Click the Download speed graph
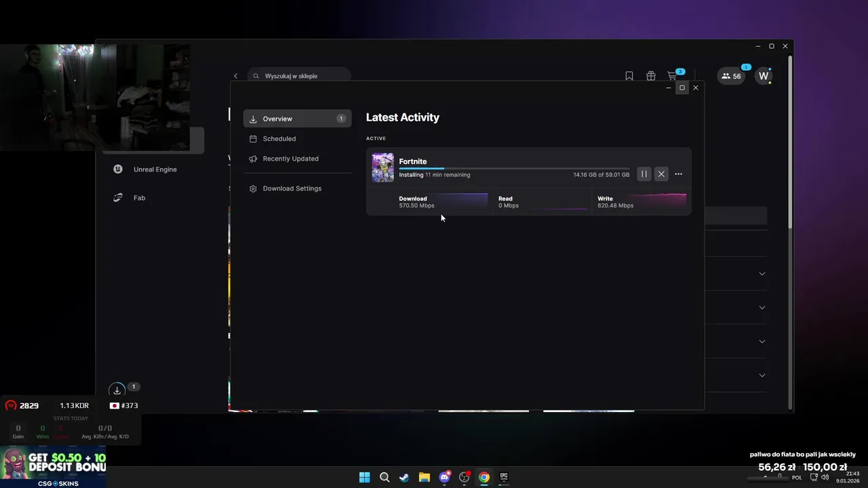The width and height of the screenshot is (868, 488). coord(461,201)
